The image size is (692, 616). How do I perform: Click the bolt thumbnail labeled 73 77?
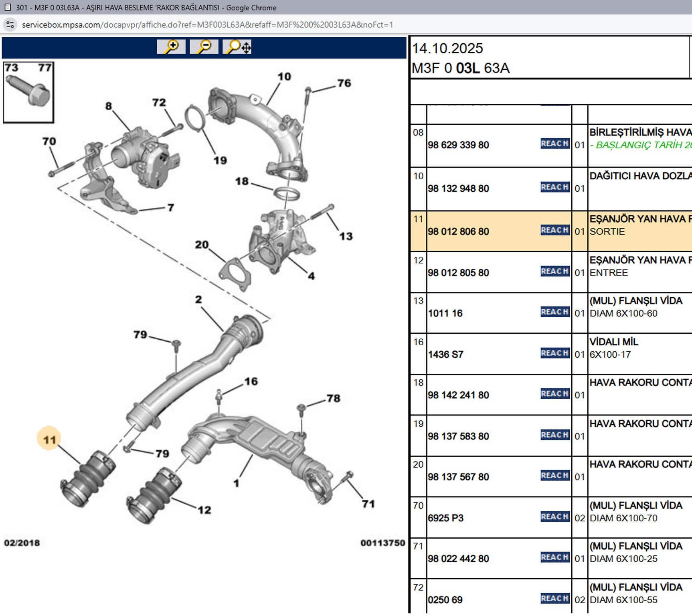tap(28, 92)
